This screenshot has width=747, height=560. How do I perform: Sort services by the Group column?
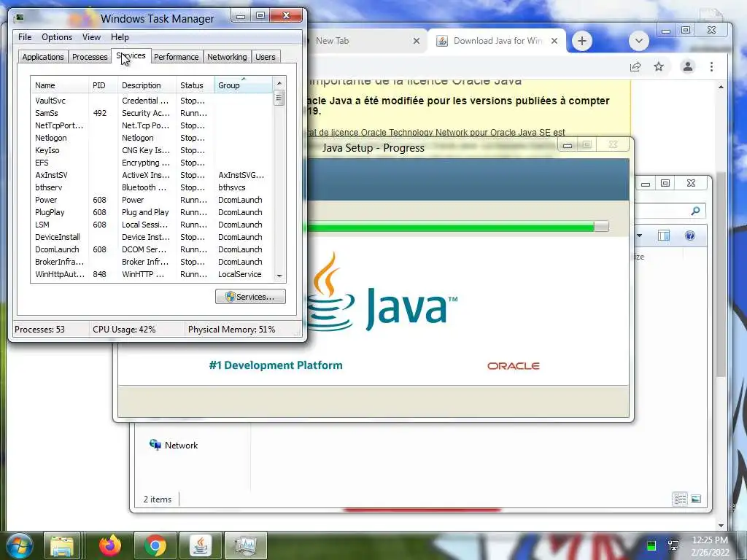pos(244,85)
